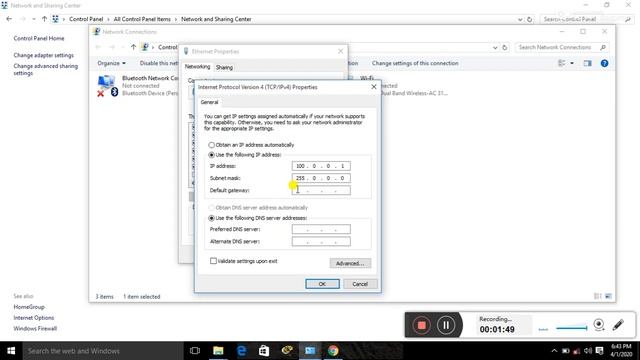Image resolution: width=640 pixels, height=360 pixels.
Task: Go up one level in Control Panel
Action: click(44, 19)
